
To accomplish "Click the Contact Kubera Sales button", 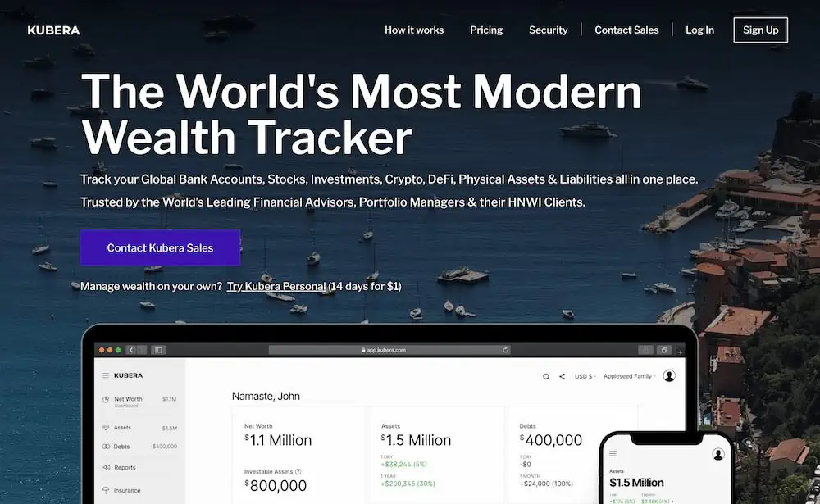I will (x=160, y=247).
